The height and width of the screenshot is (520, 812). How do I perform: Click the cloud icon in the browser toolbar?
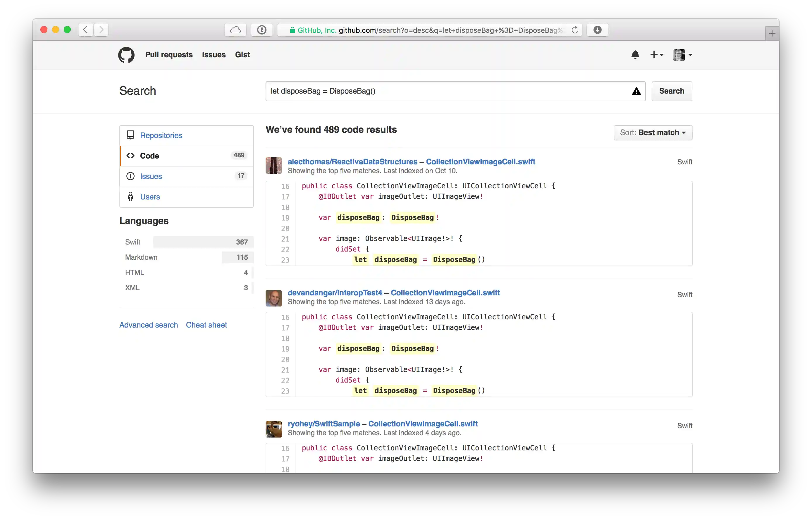[235, 30]
